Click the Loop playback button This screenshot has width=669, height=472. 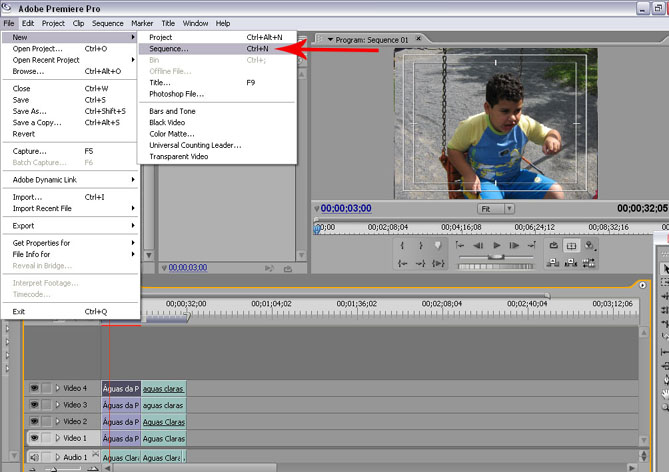(x=553, y=245)
